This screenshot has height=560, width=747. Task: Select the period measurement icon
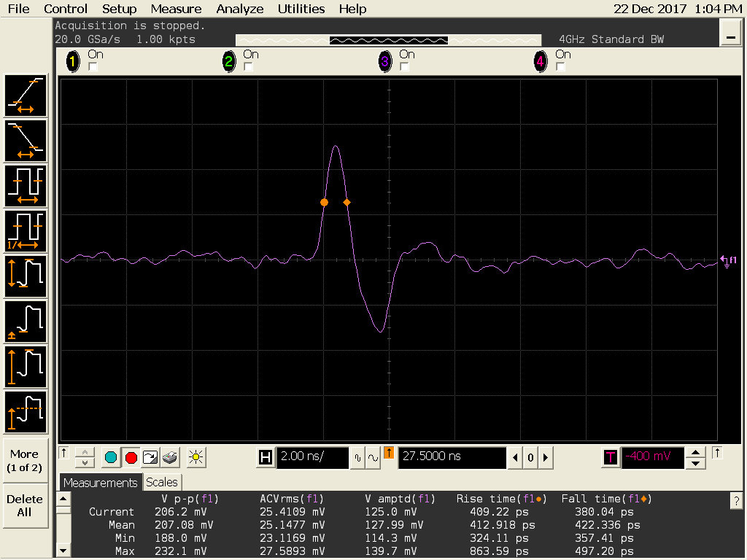[26, 186]
